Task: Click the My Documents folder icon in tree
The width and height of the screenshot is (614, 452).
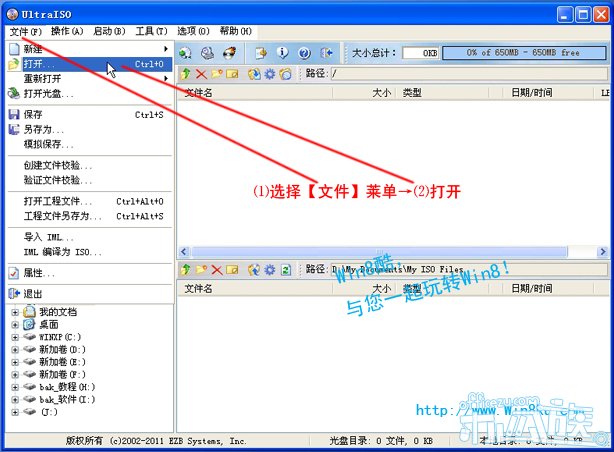Action: (29, 312)
